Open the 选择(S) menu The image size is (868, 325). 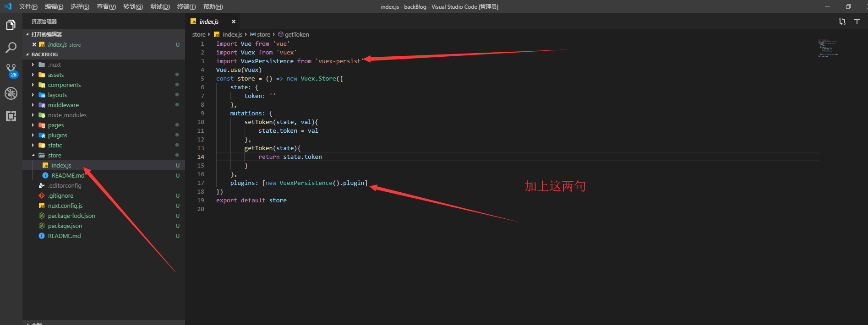(x=80, y=6)
